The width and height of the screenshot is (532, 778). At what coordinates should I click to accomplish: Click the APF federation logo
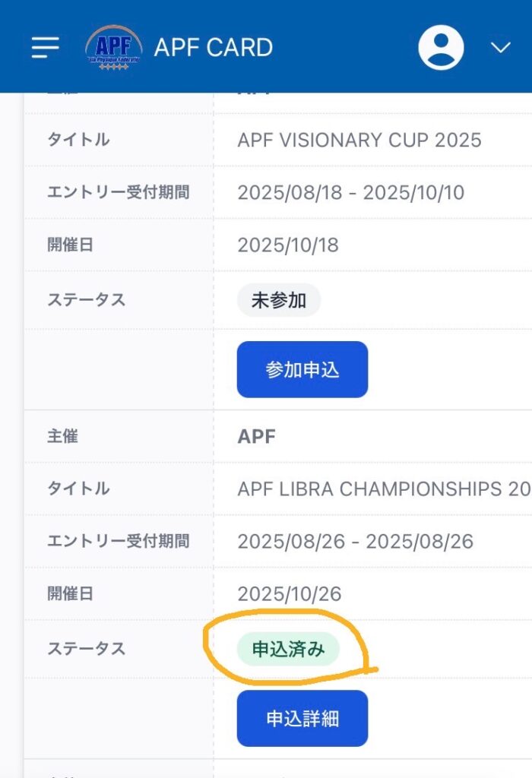pyautogui.click(x=113, y=47)
